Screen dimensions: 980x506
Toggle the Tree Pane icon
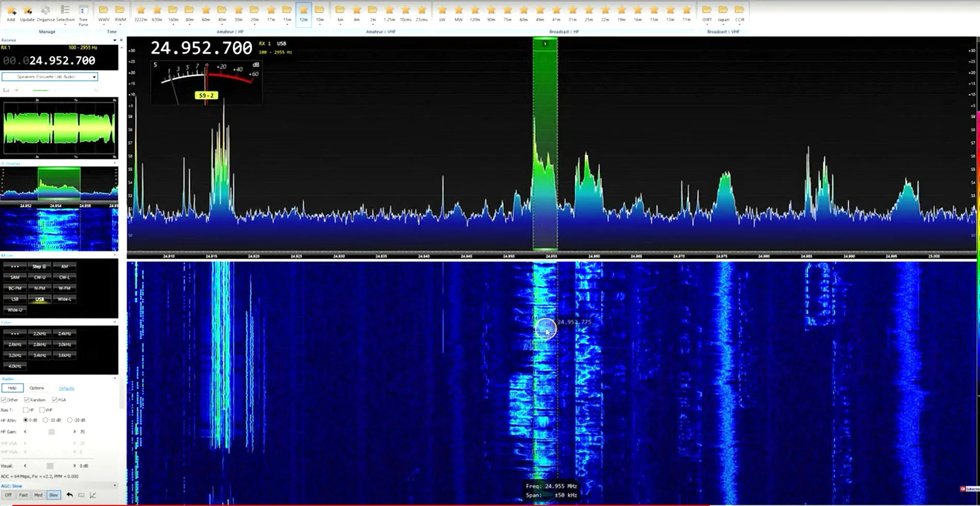point(83,10)
